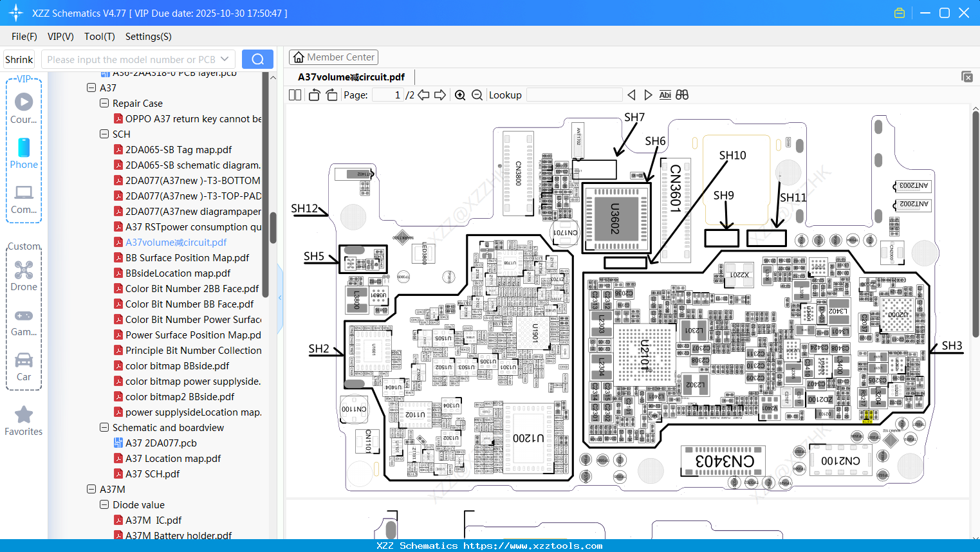Toggle two-page view layout icon

tap(295, 95)
